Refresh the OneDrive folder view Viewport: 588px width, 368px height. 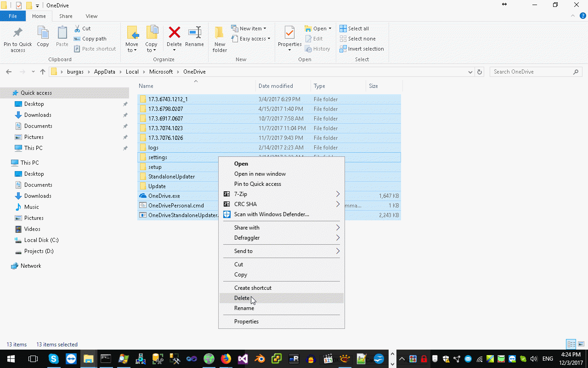click(x=480, y=72)
